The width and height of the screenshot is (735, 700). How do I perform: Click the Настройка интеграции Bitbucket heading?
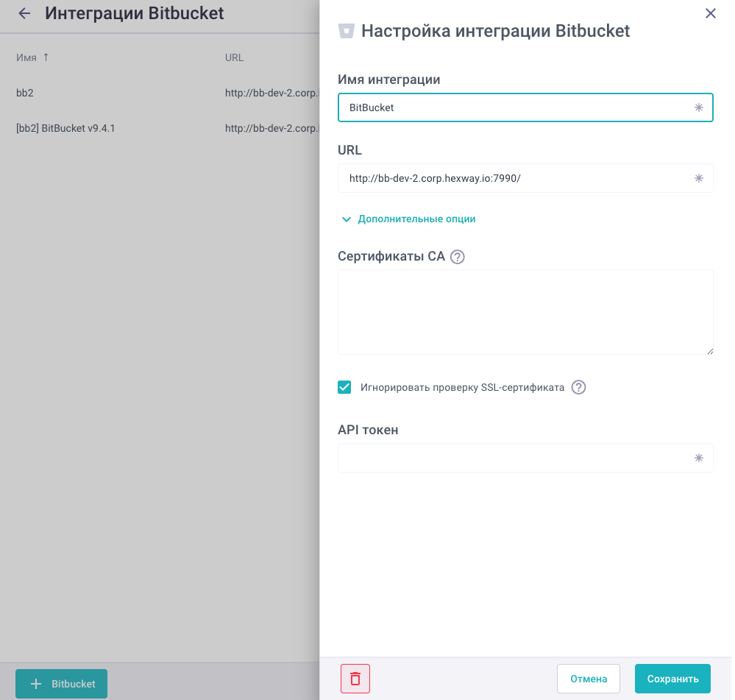[x=495, y=31]
